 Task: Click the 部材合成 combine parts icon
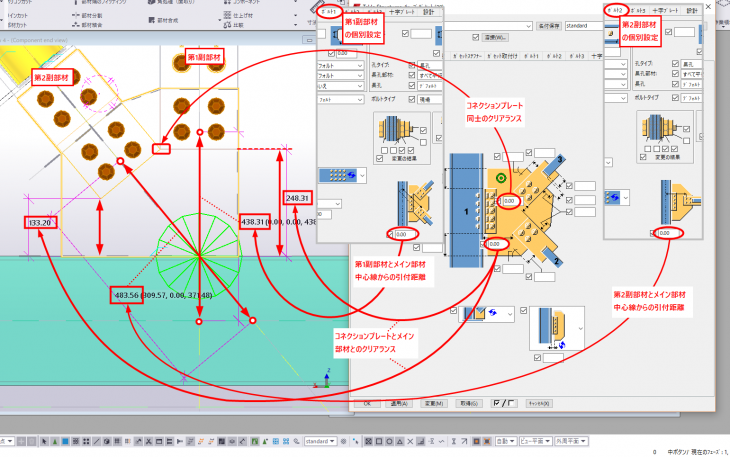tap(152, 20)
